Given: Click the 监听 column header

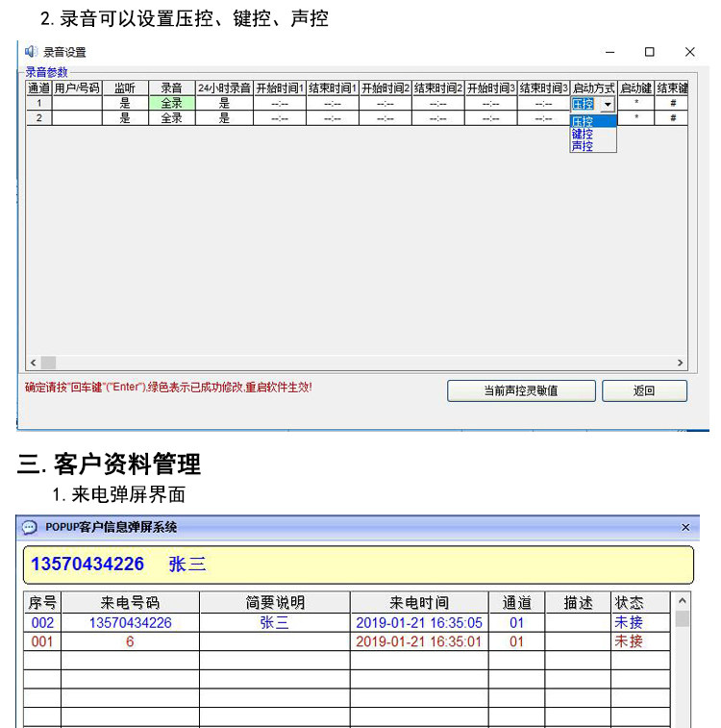Looking at the screenshot, I should (125, 88).
